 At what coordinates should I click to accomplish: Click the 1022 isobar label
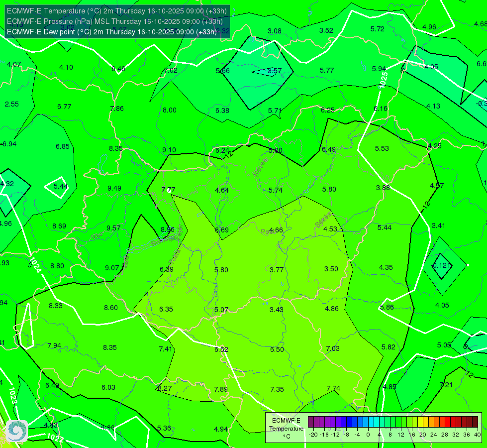click(55, 438)
